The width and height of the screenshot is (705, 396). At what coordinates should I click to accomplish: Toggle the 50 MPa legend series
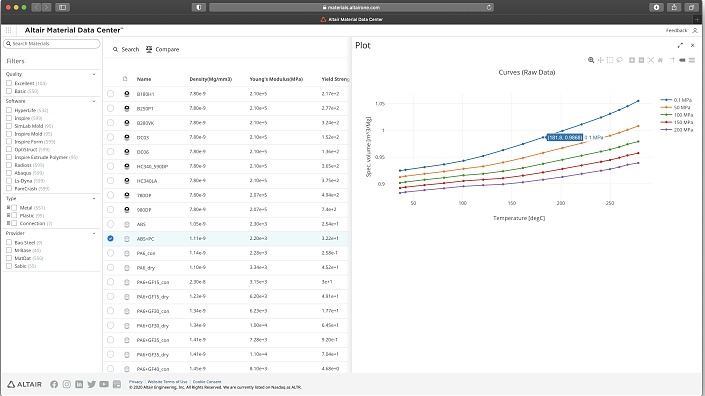click(x=675, y=107)
